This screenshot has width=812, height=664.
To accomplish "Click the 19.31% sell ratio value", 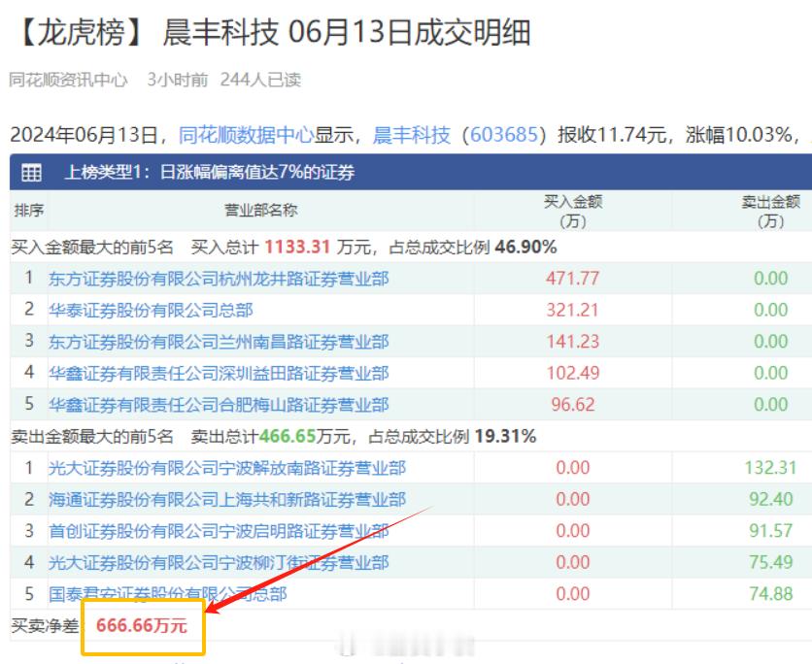I will coord(505,436).
